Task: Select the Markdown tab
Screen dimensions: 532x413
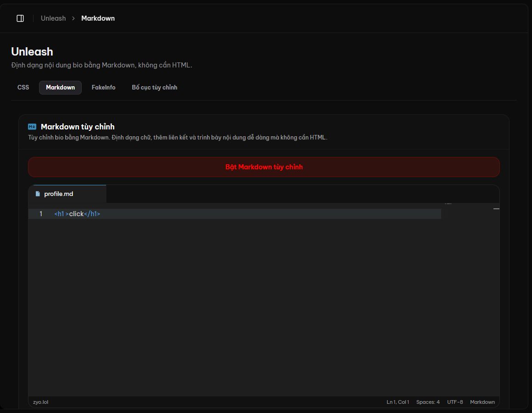Action: (61, 88)
